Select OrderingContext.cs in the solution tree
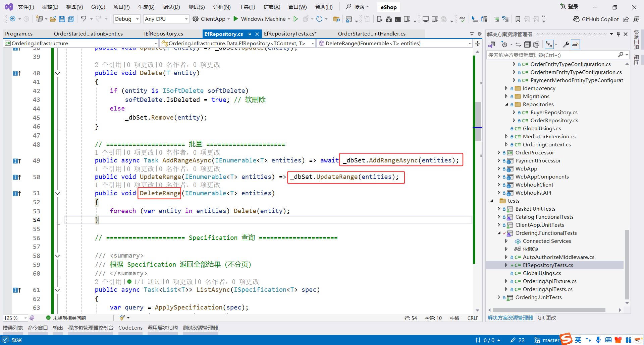Image resolution: width=644 pixels, height=345 pixels. click(547, 145)
